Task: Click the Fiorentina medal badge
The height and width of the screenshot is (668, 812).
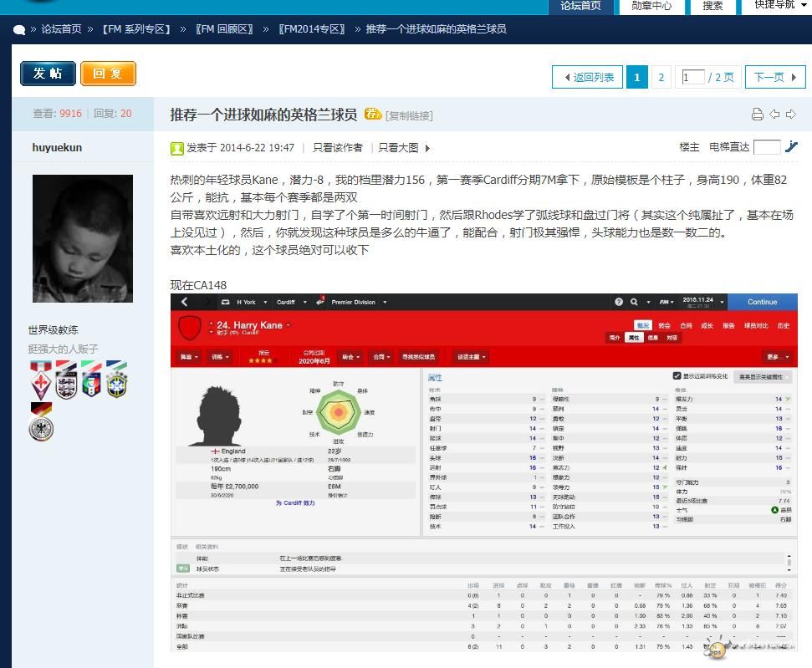Action: point(41,380)
